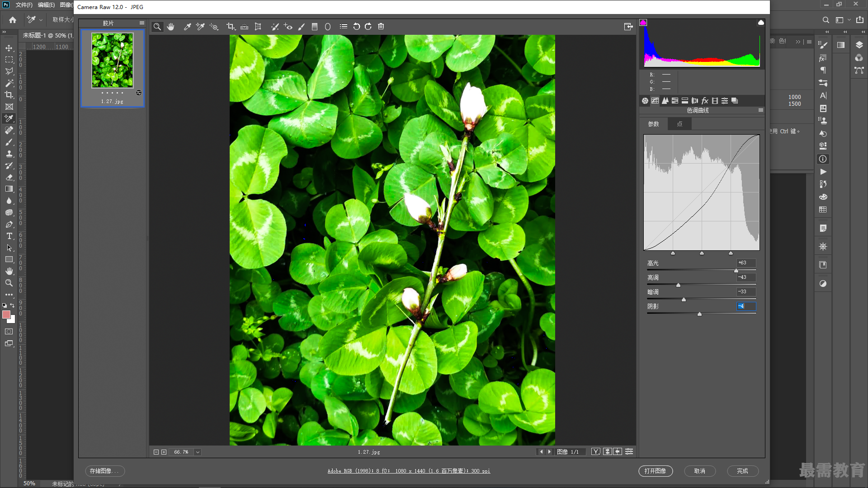Click the 暗调 darks slider handle
This screenshot has width=868, height=488.
click(684, 300)
